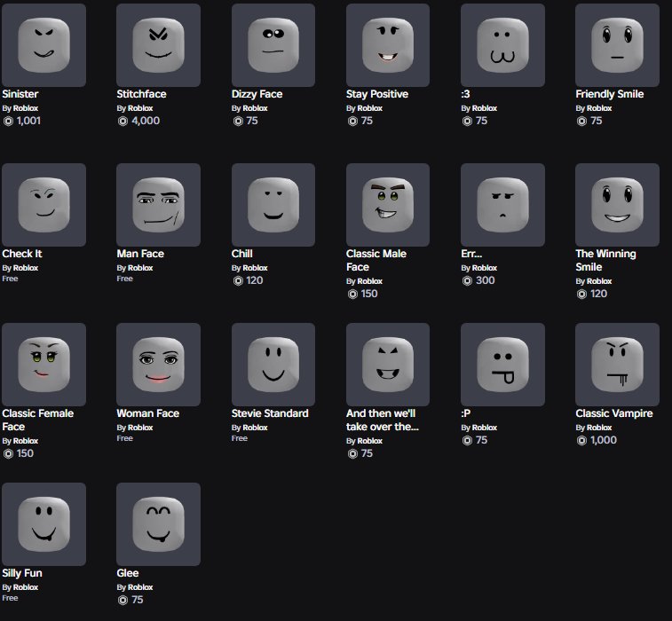Select the Glee face image

[158, 524]
